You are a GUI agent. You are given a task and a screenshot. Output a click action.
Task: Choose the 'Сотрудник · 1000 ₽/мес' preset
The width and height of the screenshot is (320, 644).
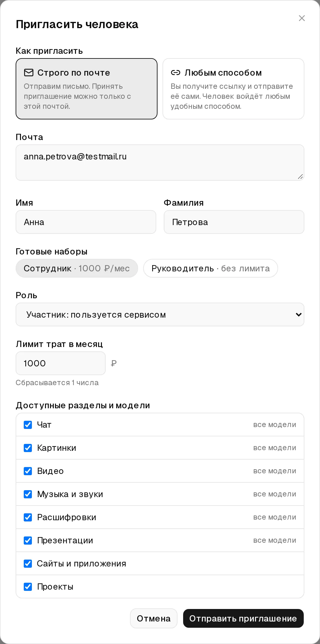pyautogui.click(x=77, y=268)
